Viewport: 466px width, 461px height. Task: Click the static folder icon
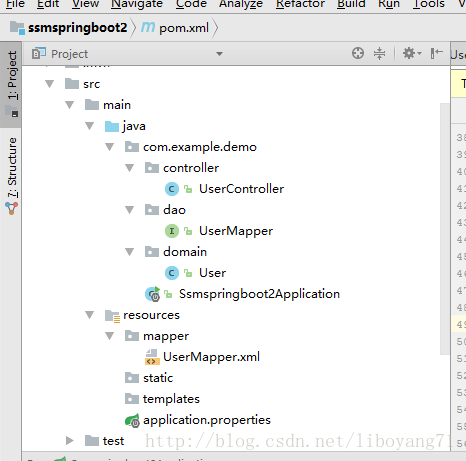pyautogui.click(x=132, y=378)
